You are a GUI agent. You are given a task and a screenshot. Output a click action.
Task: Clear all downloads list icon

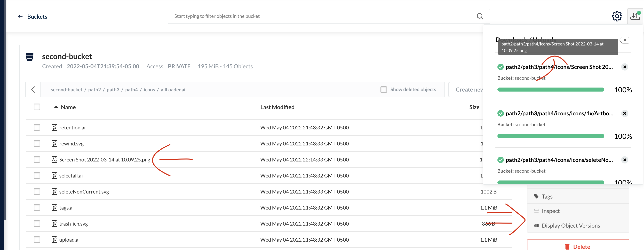click(625, 40)
